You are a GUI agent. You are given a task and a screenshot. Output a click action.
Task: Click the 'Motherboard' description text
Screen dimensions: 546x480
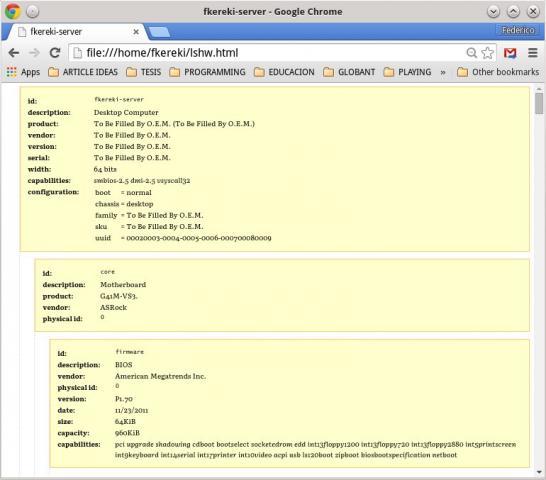(x=123, y=285)
